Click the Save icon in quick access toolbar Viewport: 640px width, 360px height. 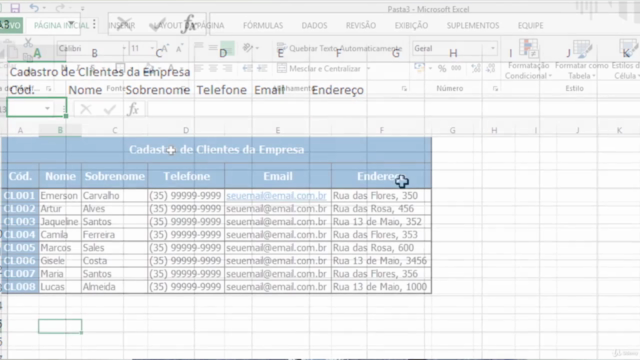pos(15,8)
